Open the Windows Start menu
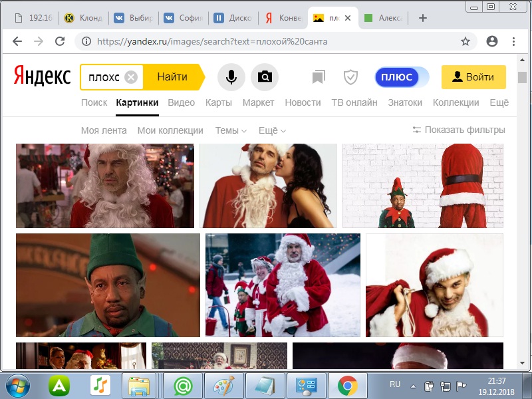Image resolution: width=532 pixels, height=399 pixels. tap(18, 386)
